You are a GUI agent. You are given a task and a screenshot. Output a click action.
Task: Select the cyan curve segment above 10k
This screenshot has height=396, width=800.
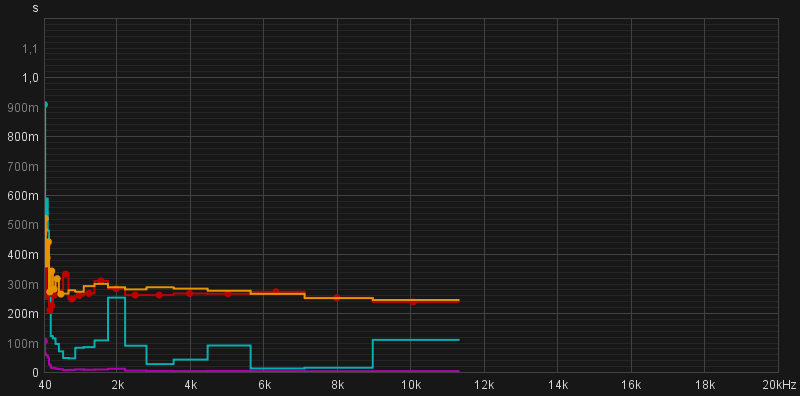pyautogui.click(x=416, y=340)
